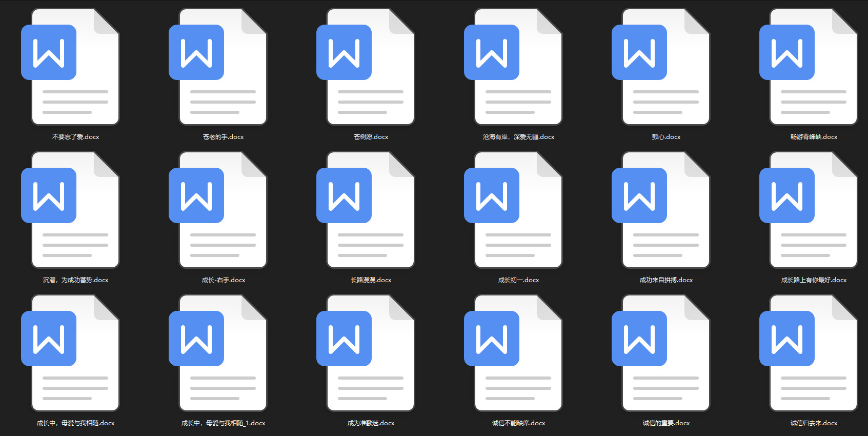Choose the document icon of 长路漫漫.docx
Image resolution: width=868 pixels, height=436 pixels.
tap(366, 210)
